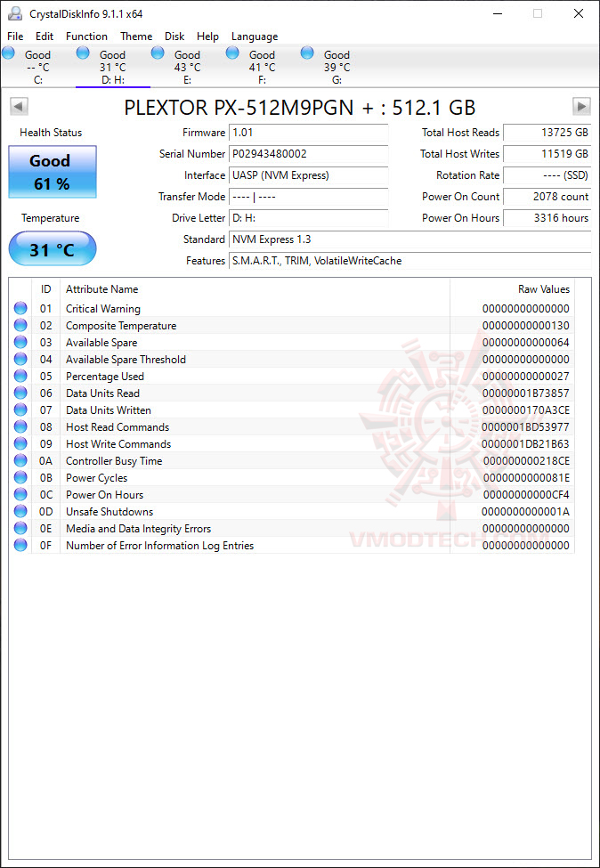Select raw value 000000000218CE
Screen dimensions: 600x868
pyautogui.click(x=526, y=461)
